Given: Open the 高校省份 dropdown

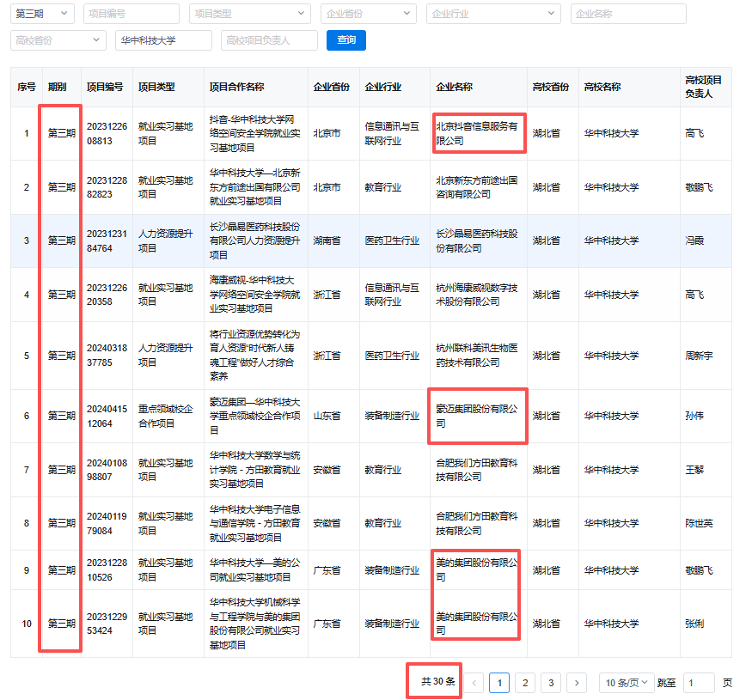Looking at the screenshot, I should pyautogui.click(x=58, y=40).
